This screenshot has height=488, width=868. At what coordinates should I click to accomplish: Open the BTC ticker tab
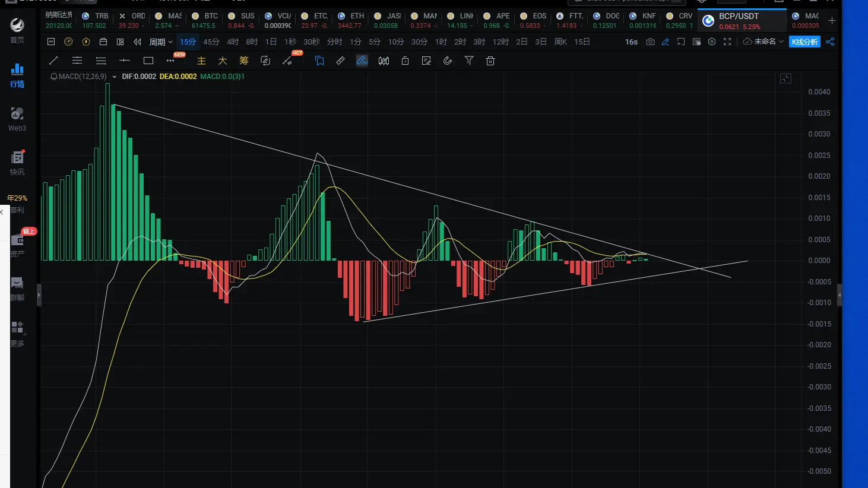[x=204, y=20]
